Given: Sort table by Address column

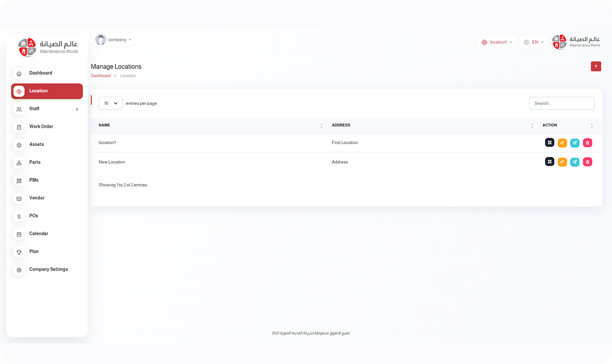Looking at the screenshot, I should pyautogui.click(x=532, y=125).
